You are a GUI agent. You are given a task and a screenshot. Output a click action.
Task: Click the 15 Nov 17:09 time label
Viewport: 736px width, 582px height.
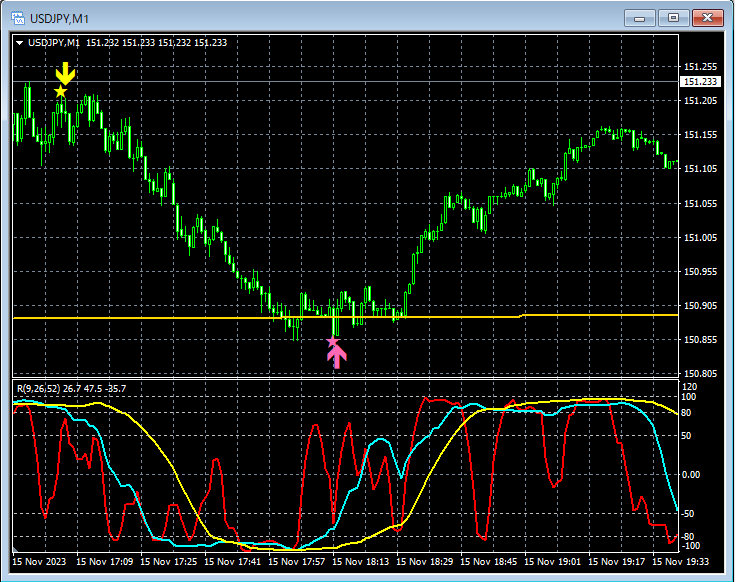point(104,561)
